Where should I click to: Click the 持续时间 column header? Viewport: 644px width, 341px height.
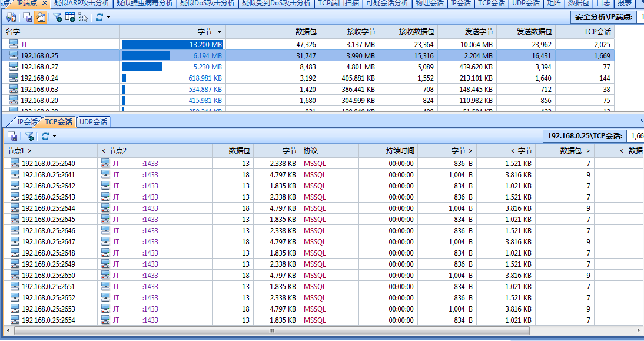tap(400, 151)
